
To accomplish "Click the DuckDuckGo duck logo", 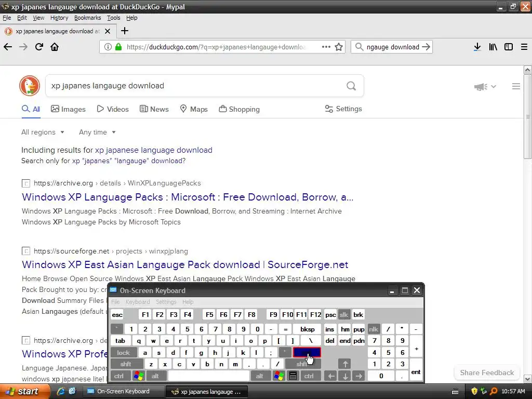I will [30, 86].
